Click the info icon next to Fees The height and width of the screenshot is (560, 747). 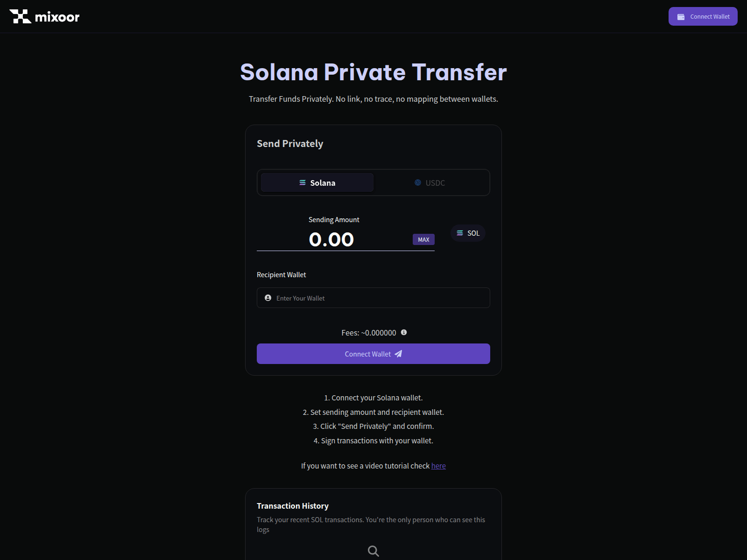tap(404, 332)
